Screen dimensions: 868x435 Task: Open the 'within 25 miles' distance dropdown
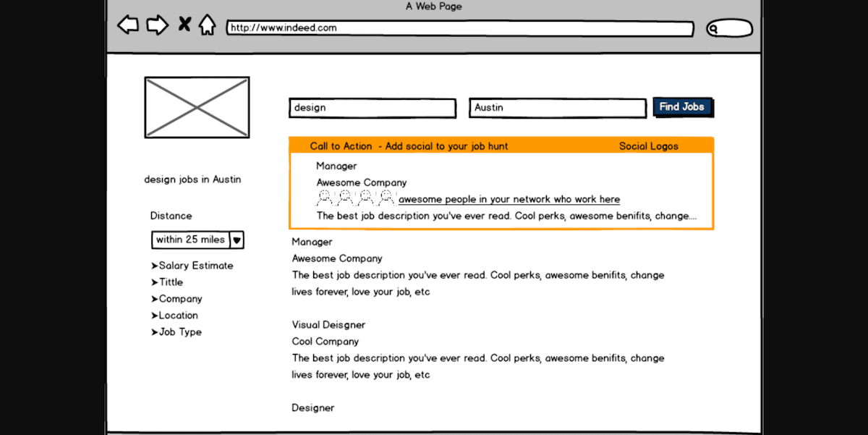pyautogui.click(x=197, y=240)
